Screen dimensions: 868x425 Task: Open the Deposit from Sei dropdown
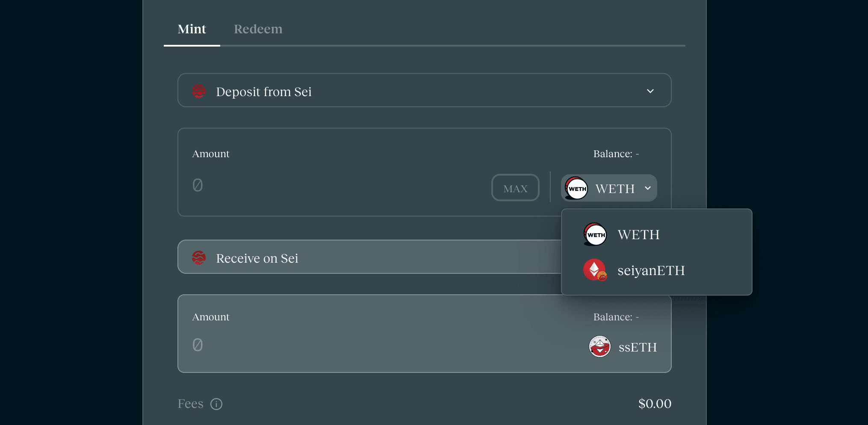[424, 90]
